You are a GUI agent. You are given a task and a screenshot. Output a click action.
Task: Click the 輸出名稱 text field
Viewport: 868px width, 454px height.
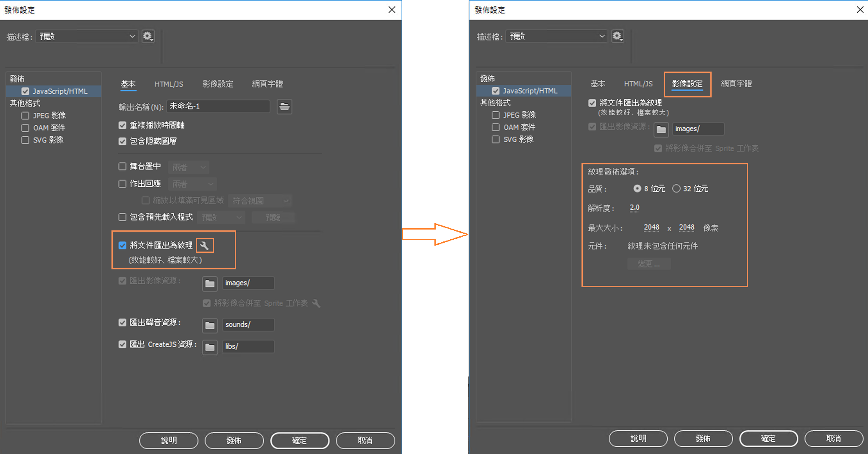[218, 106]
